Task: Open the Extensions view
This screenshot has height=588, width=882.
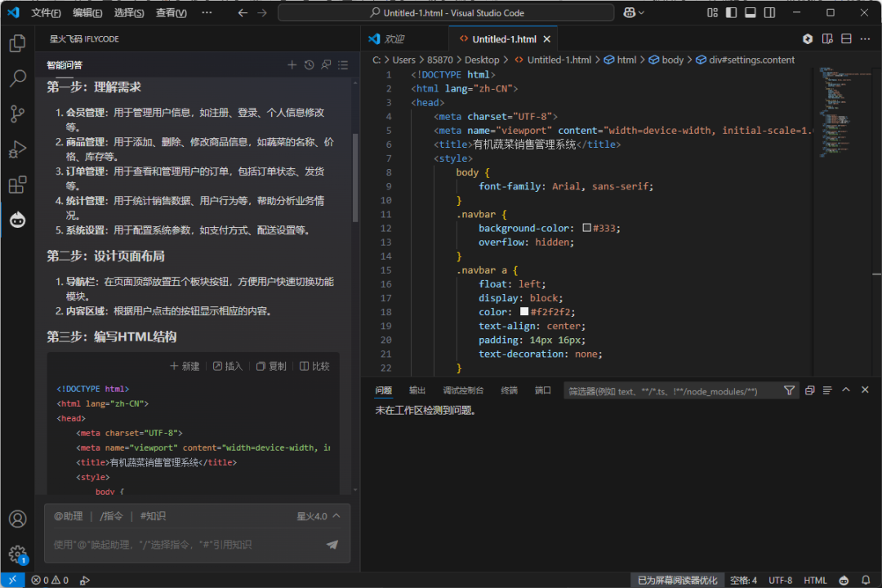Action: click(17, 185)
